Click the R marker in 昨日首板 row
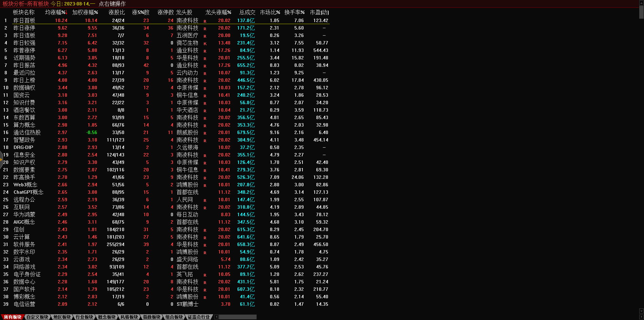The height and width of the screenshot is (320, 644). click(x=205, y=21)
